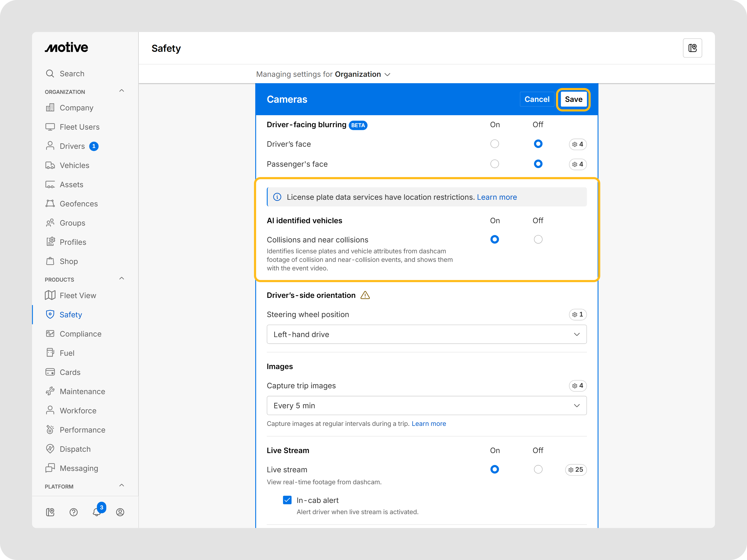The height and width of the screenshot is (560, 747).
Task: Collapse the ORGANIZATION sidebar section
Action: click(x=122, y=91)
